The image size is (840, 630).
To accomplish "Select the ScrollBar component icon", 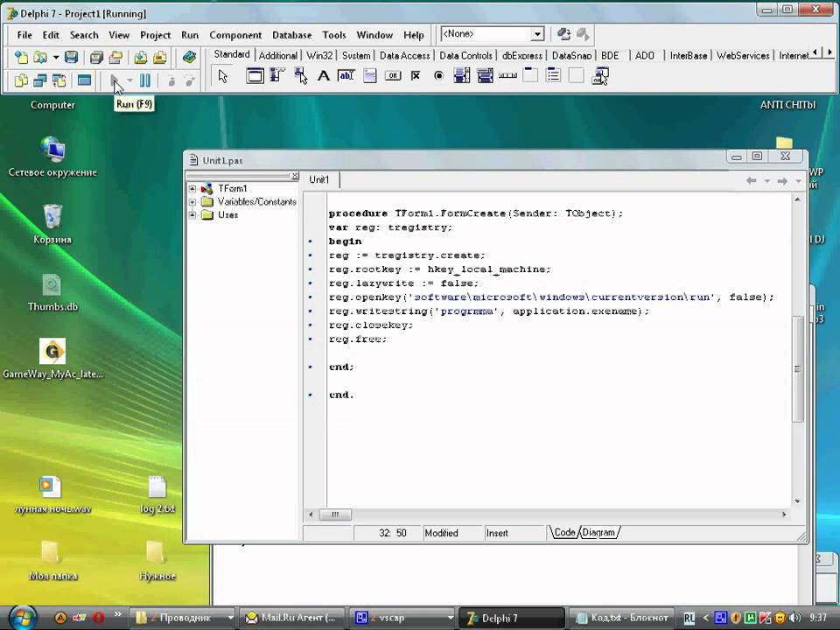I will [507, 75].
